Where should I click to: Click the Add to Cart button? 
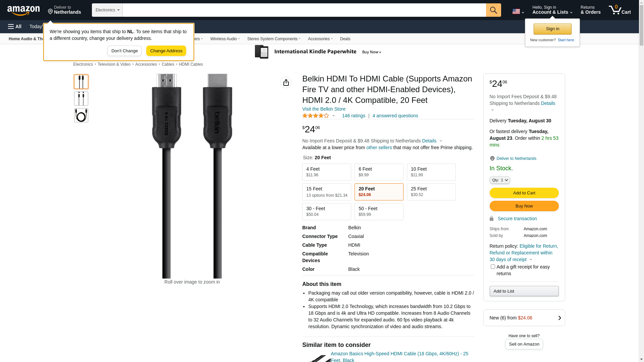(x=524, y=193)
